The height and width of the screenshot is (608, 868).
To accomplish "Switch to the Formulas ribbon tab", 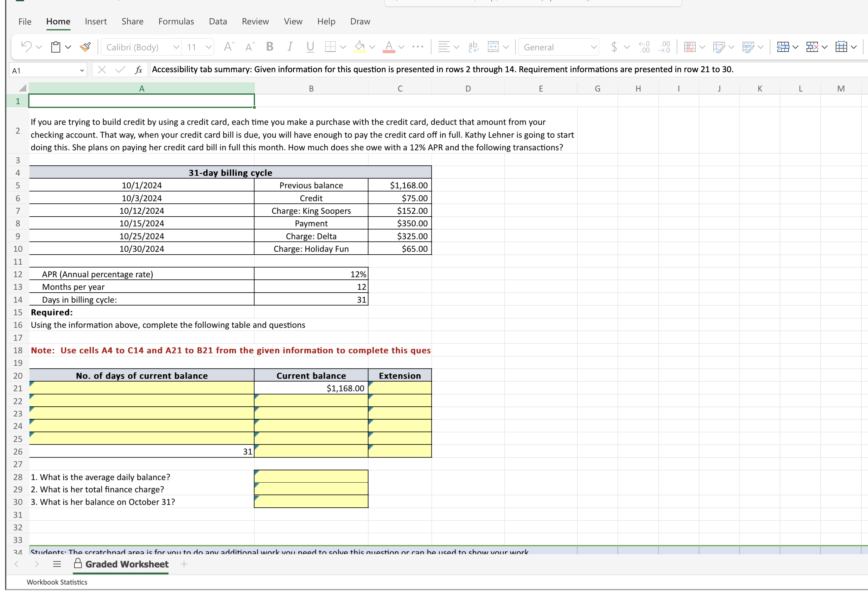I will tap(176, 22).
